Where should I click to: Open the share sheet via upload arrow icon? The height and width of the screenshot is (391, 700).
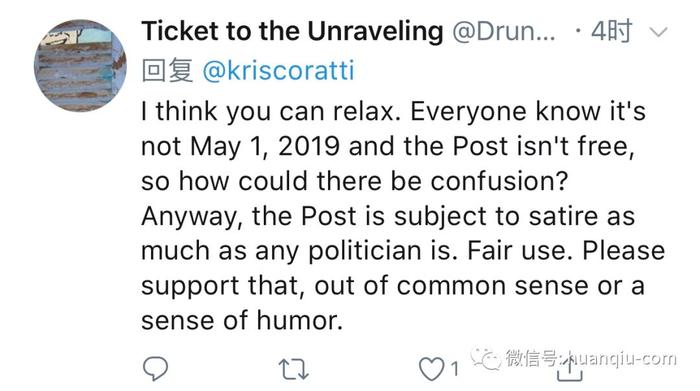tap(570, 368)
